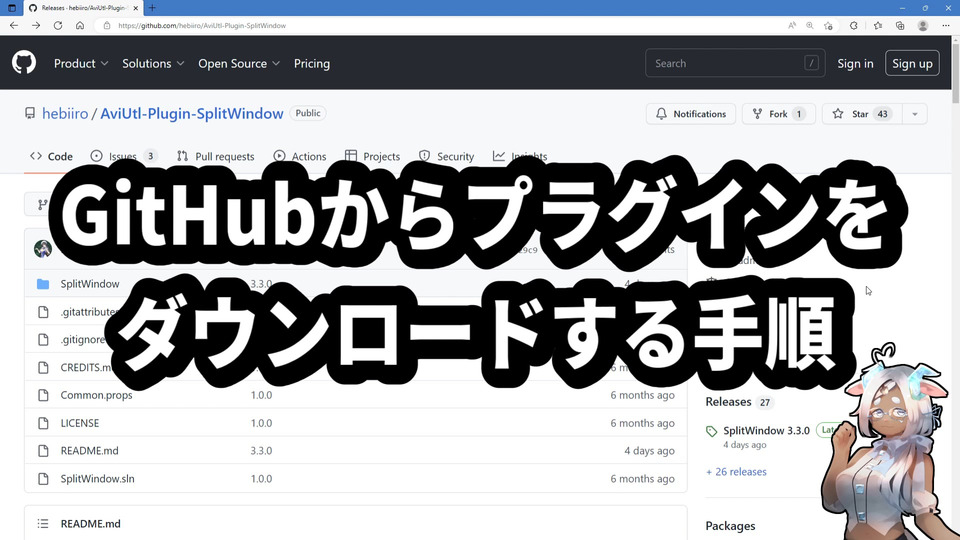Open AviUtl-Plugin-SplitWindow repository link

(x=192, y=113)
